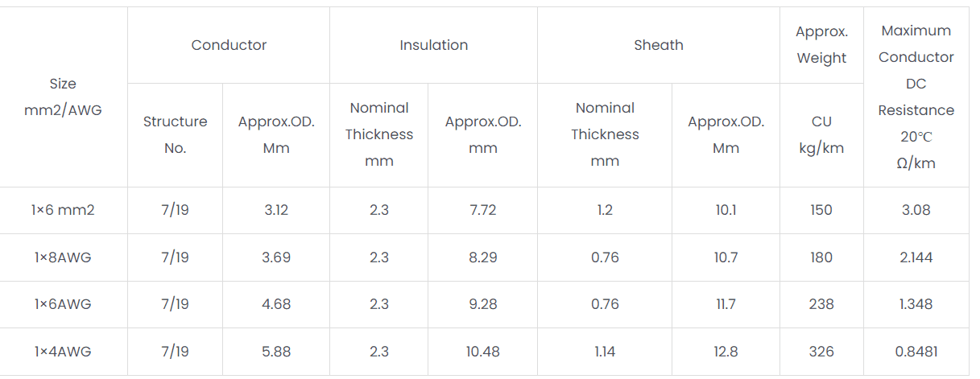This screenshot has width=980, height=379.
Task: Select the Insulation header cell
Action: (x=433, y=45)
